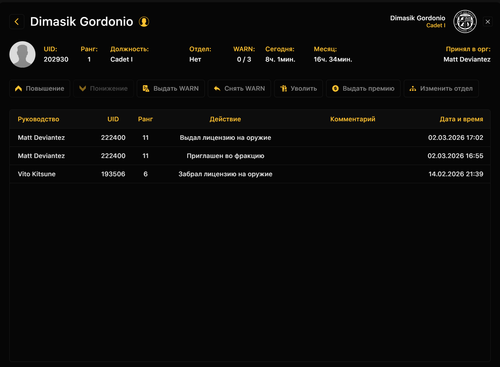Select the row Забрал лицензию на оружие
The height and width of the screenshot is (367, 500).
(250, 174)
